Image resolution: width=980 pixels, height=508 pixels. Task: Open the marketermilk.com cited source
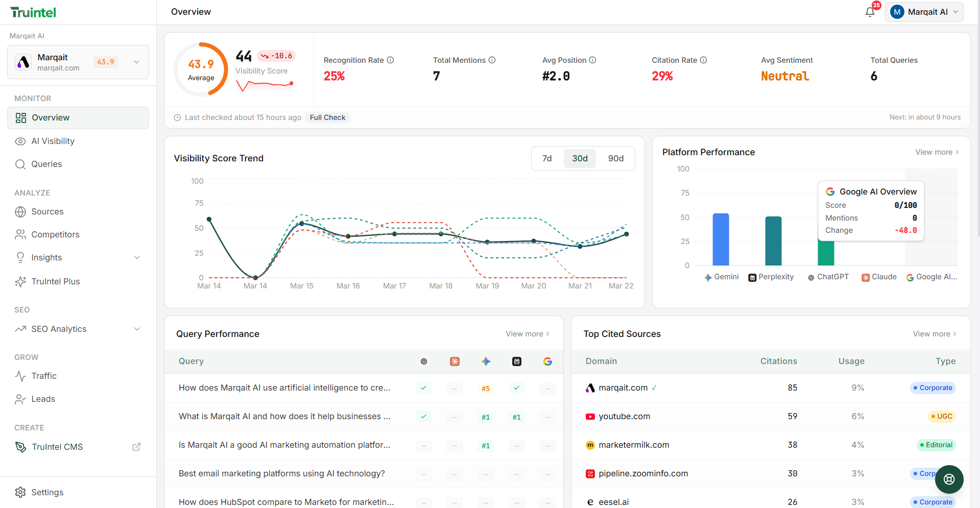coord(634,445)
